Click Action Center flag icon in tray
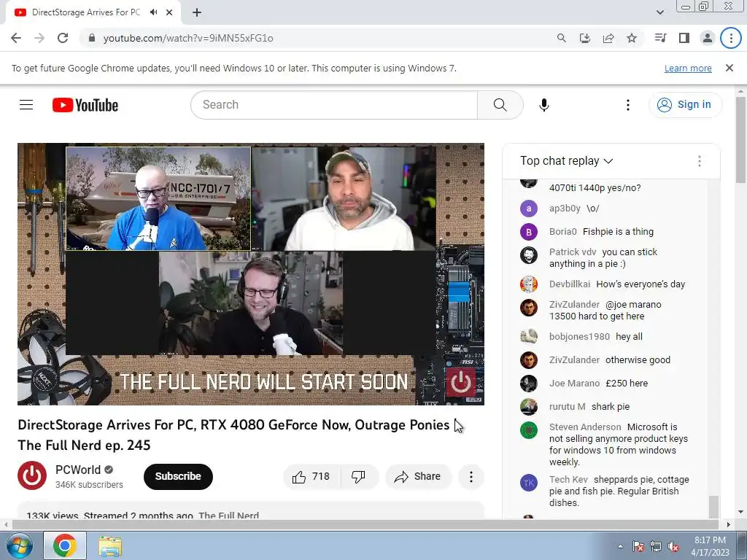The height and width of the screenshot is (560, 747). 638,547
